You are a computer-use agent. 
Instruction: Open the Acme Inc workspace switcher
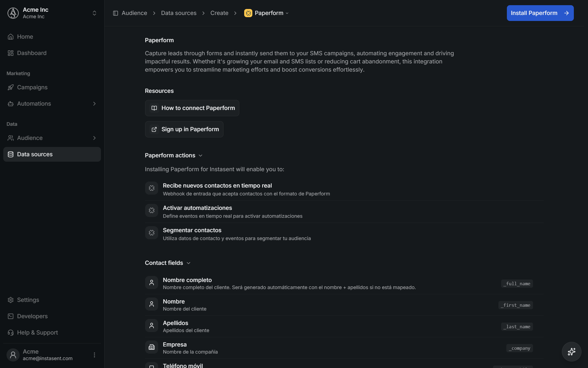click(94, 13)
